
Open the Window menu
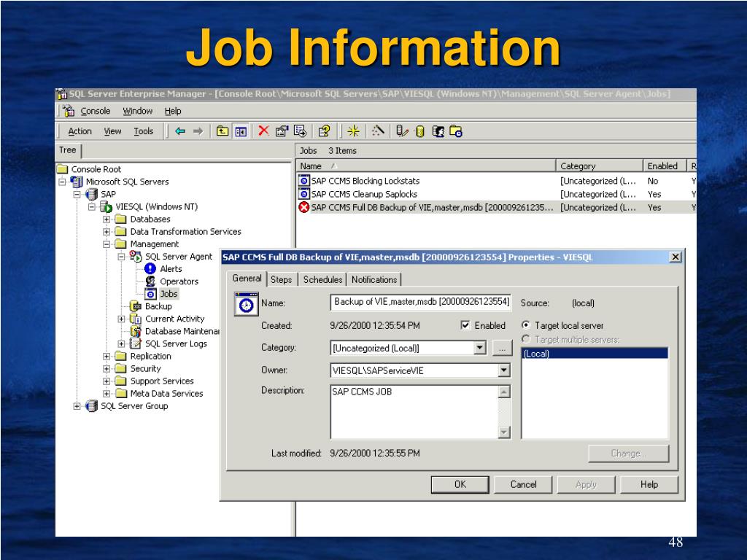(138, 111)
